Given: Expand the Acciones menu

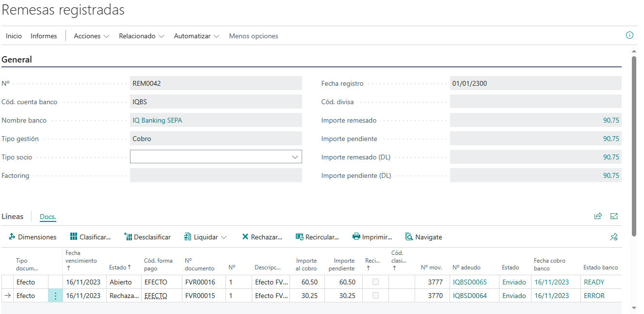Looking at the screenshot, I should click(x=91, y=36).
